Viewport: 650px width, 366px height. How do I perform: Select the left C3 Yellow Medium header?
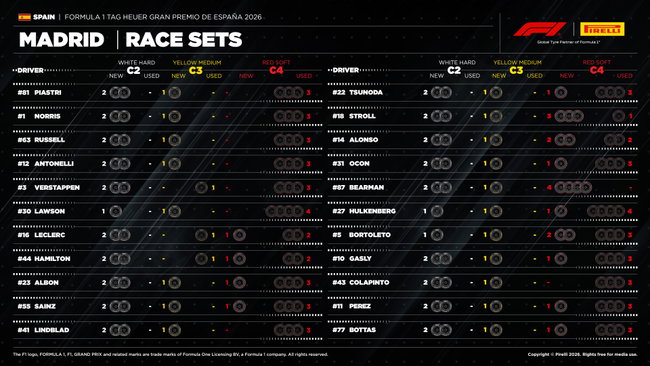(x=196, y=67)
